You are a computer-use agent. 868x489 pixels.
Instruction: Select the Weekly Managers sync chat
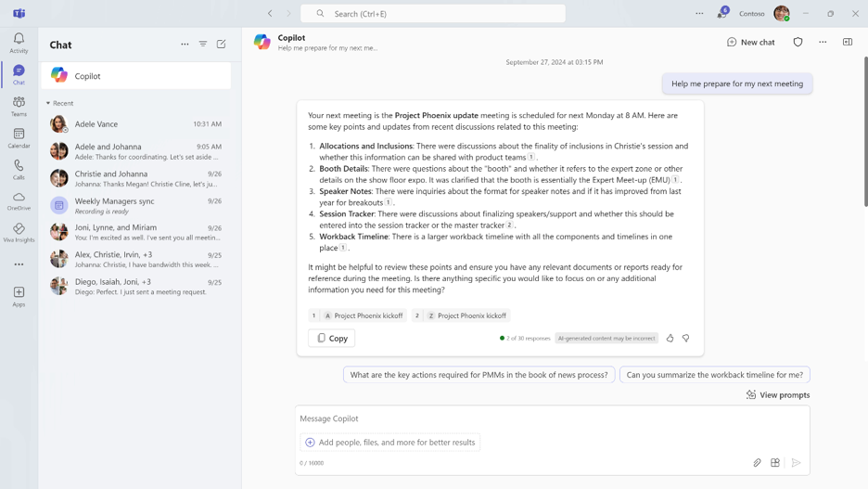(x=135, y=205)
